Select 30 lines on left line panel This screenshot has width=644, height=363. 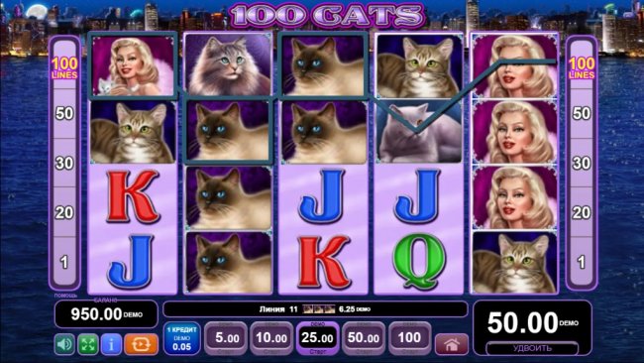point(64,164)
